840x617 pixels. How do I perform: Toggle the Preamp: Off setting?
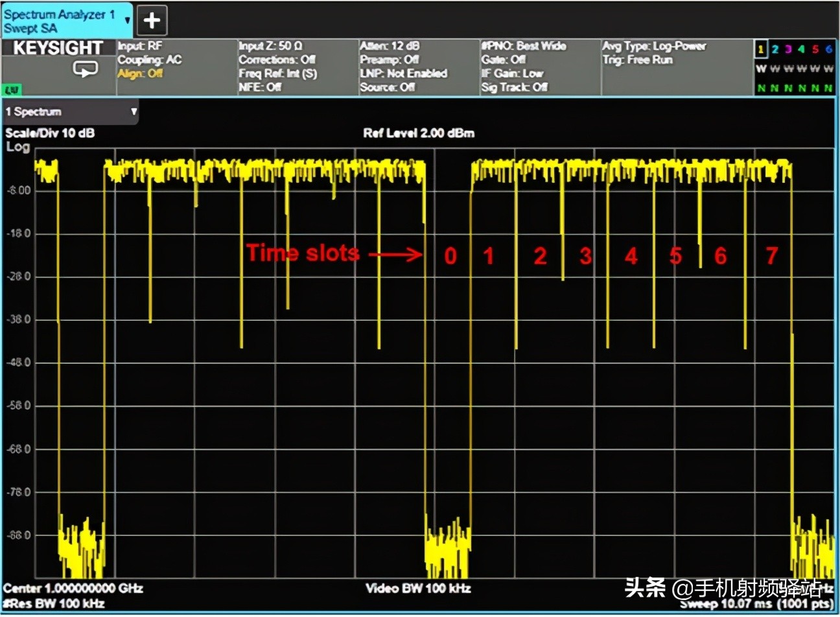390,60
